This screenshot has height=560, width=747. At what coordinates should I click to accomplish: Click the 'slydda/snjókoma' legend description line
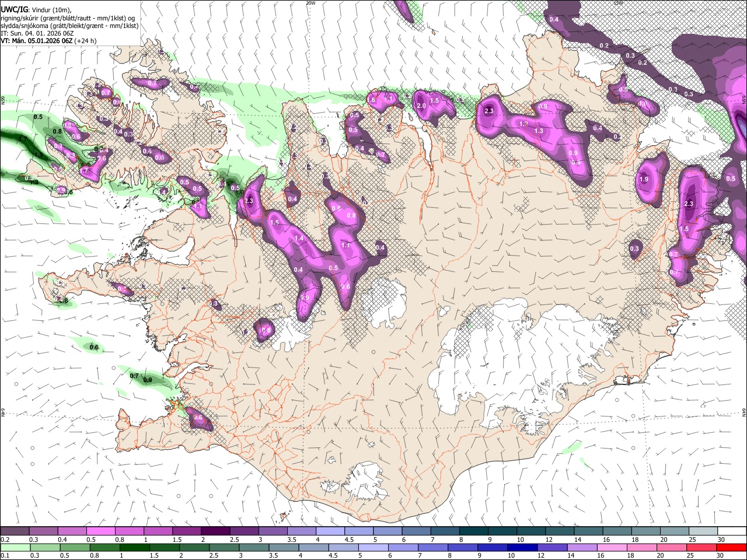69,26
